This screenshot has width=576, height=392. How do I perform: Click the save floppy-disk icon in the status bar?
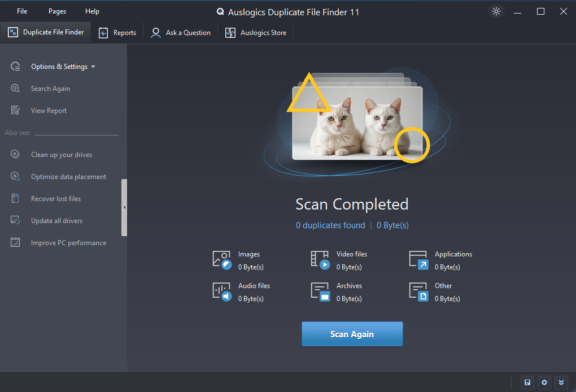(x=527, y=382)
